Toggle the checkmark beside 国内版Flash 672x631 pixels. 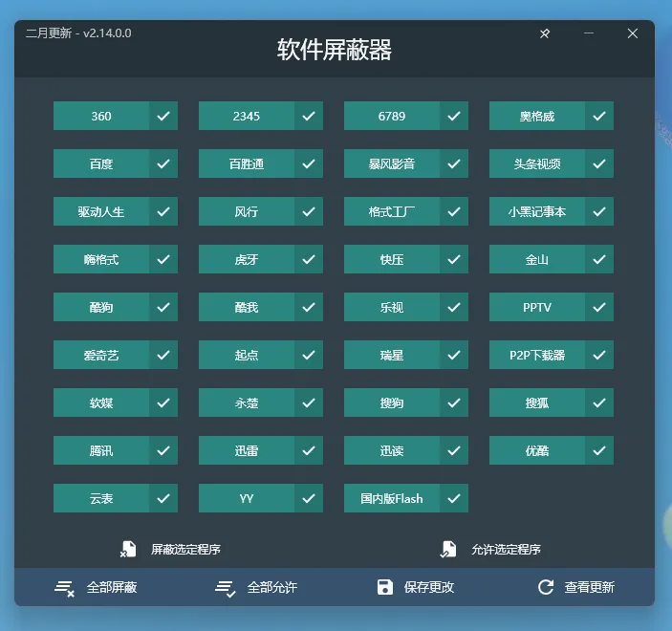click(x=454, y=498)
